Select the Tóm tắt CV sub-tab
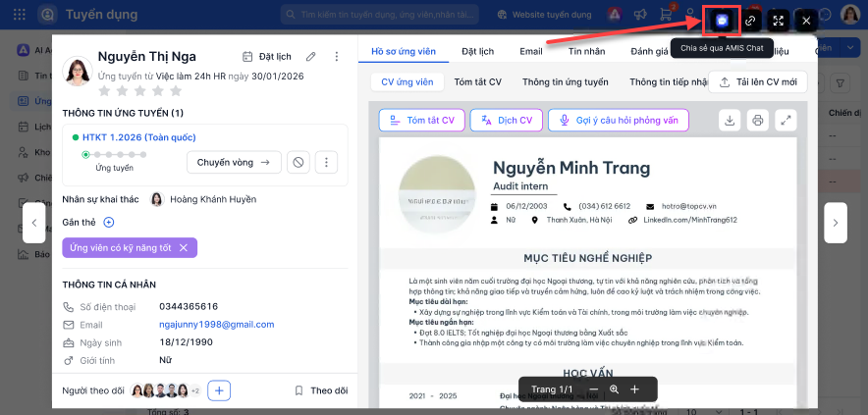Screen dimensions: 868x415 [x=478, y=81]
